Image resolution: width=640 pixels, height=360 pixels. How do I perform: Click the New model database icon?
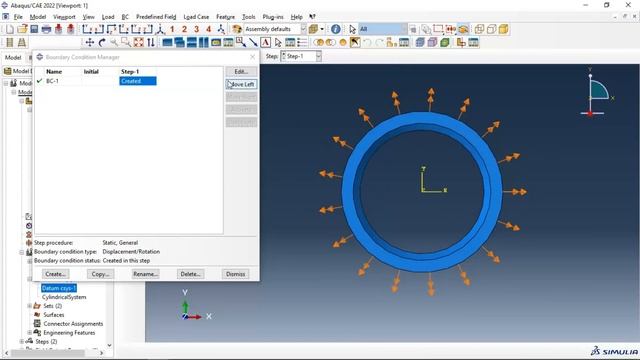click(10, 29)
